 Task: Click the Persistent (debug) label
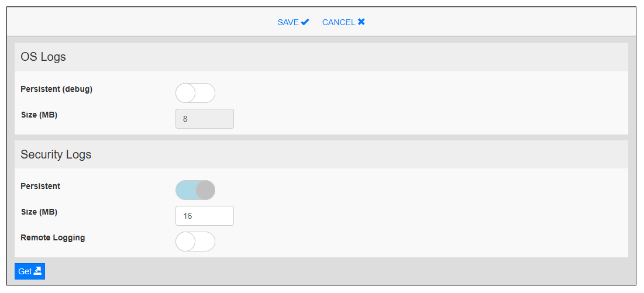click(x=57, y=89)
